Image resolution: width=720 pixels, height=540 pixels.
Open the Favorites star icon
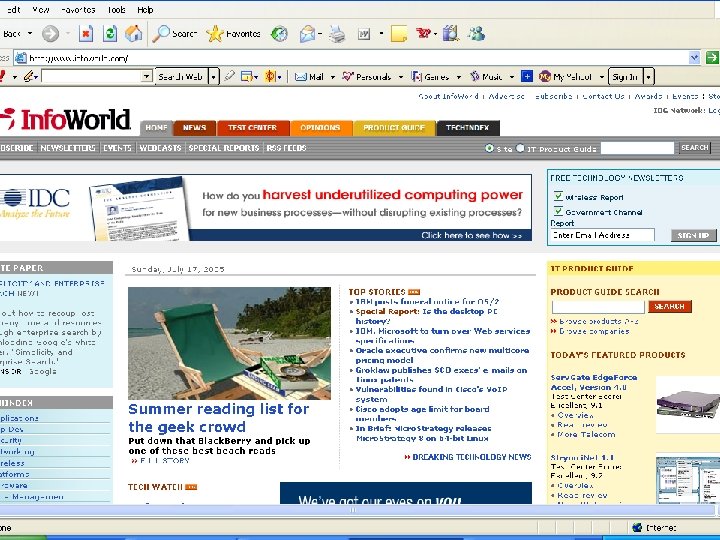click(x=214, y=34)
